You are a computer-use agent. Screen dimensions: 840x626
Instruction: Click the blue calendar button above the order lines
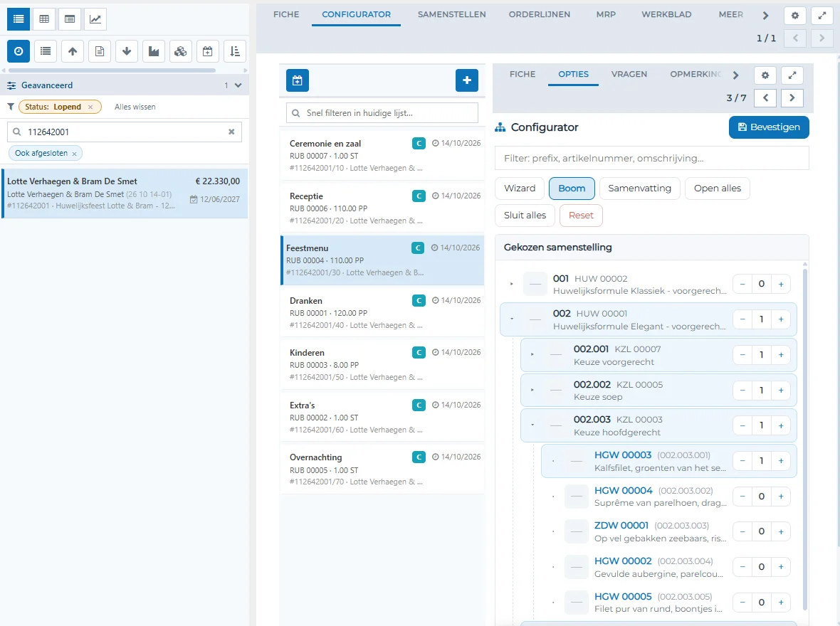(x=298, y=80)
